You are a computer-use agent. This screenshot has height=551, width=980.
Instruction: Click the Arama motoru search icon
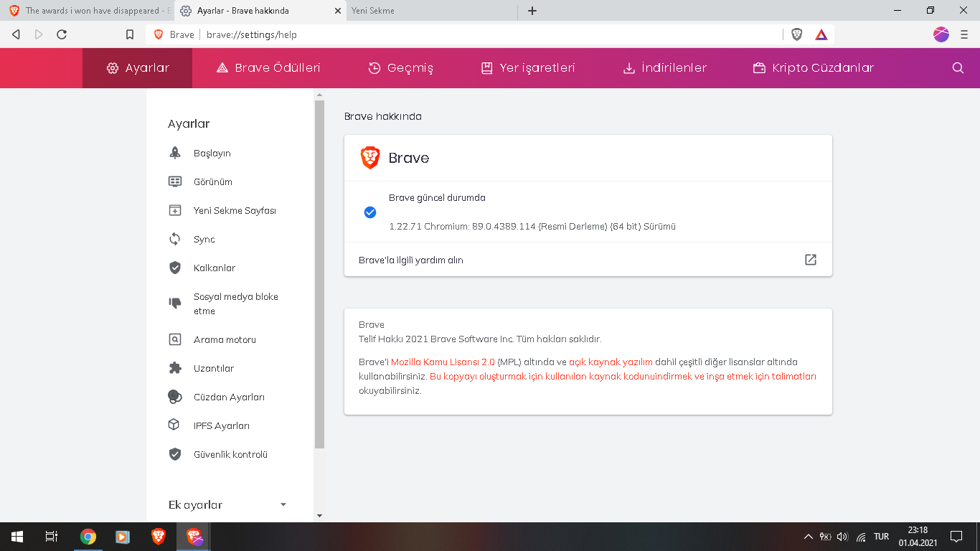point(174,339)
